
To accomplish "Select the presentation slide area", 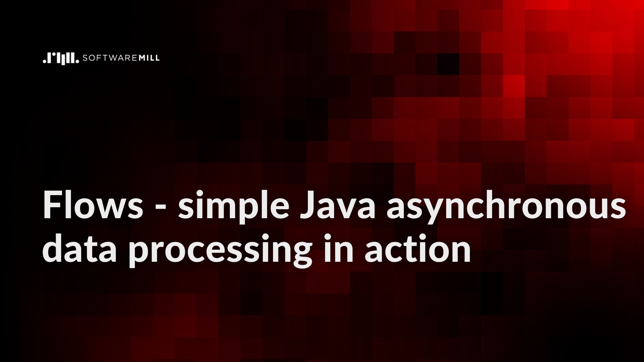I will (x=322, y=181).
